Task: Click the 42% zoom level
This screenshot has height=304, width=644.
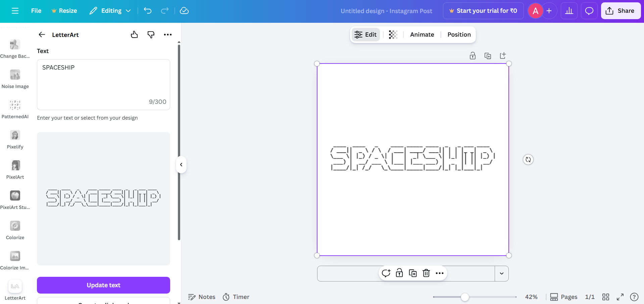Action: pos(531,297)
